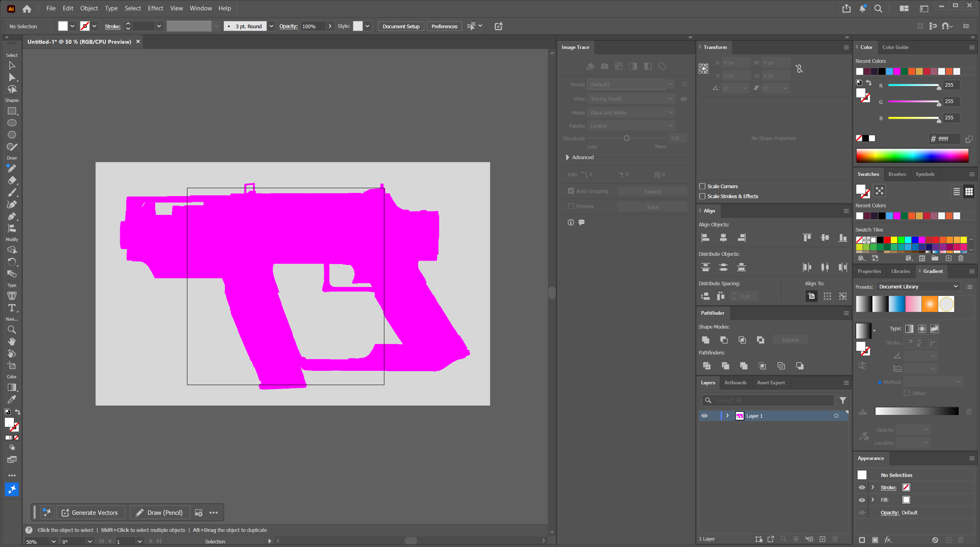This screenshot has height=547, width=980.
Task: Select the Zoom tool magnifier
Action: 12,330
